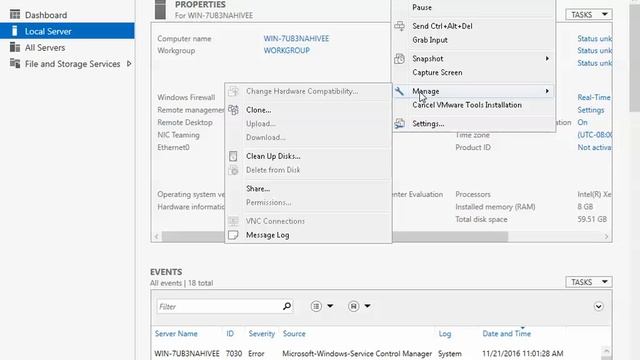
Task: Choose Clone... in Manage submenu
Action: coord(259,110)
